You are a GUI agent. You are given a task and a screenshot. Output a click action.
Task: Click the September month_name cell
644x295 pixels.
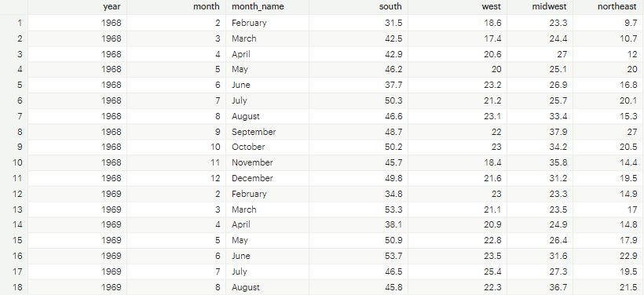(267, 132)
